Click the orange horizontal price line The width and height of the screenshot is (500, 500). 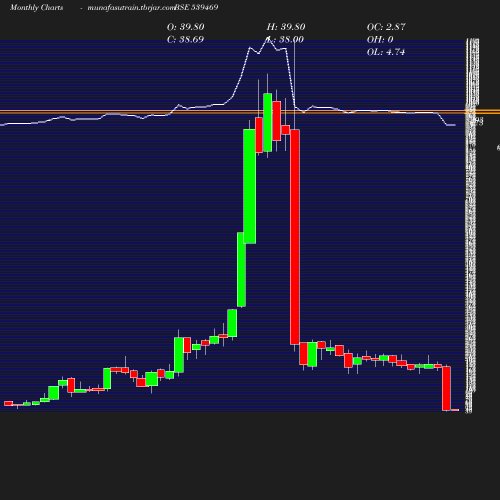[250, 112]
